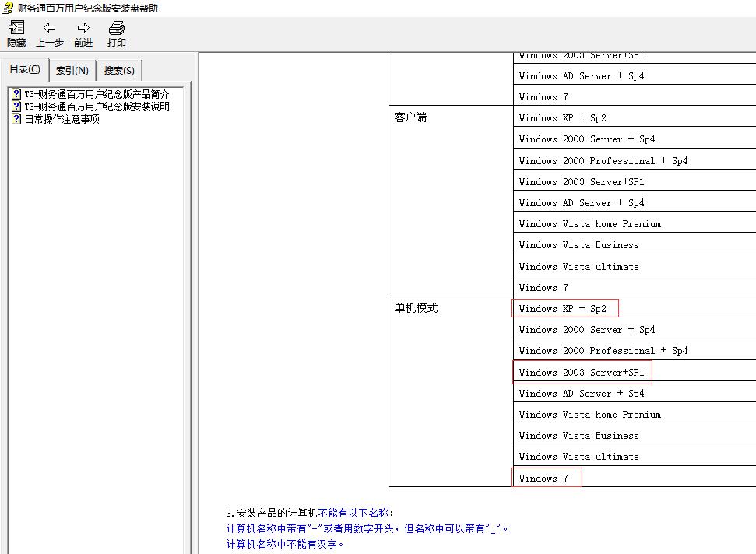Screen dimensions: 756x554
Task: Click Windows Vista ultimate under 客户端
Action: pyautogui.click(x=578, y=266)
